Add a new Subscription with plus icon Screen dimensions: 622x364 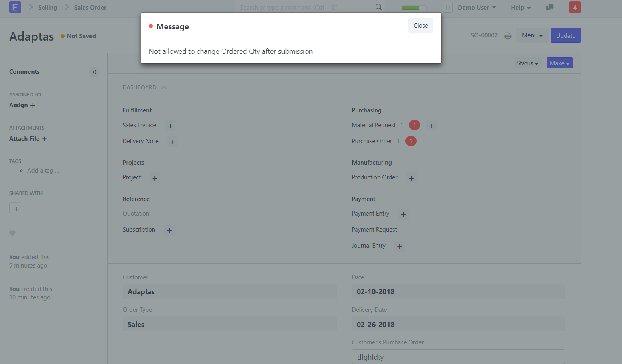(169, 230)
